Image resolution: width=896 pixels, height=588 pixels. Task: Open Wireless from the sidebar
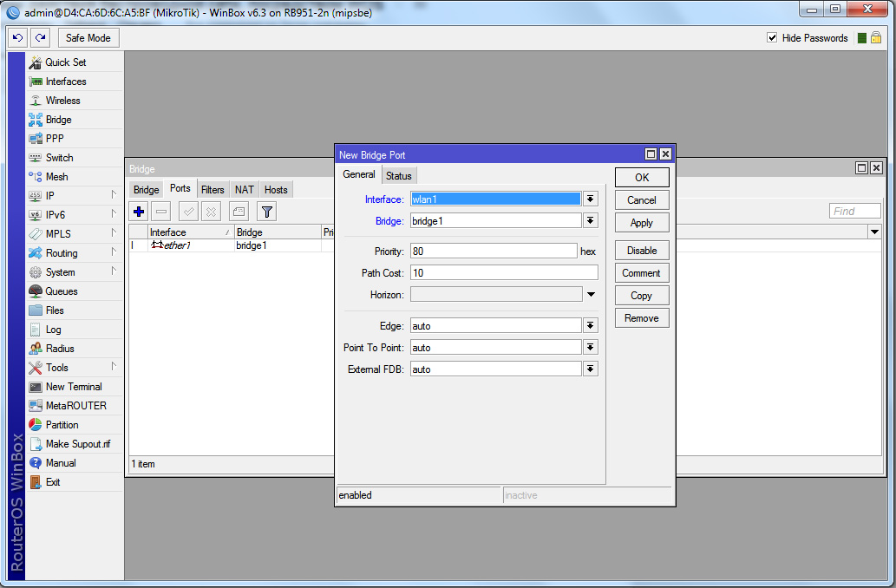62,101
